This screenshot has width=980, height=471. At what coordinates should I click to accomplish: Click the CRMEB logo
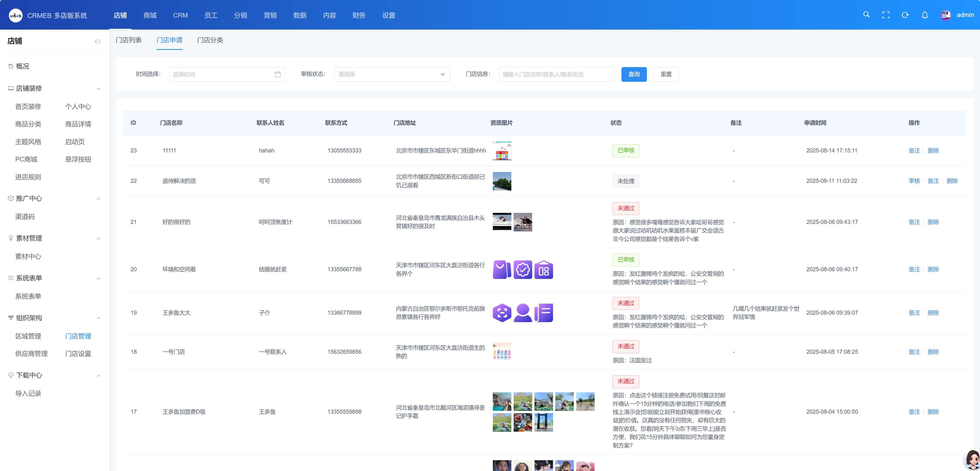tap(16, 15)
